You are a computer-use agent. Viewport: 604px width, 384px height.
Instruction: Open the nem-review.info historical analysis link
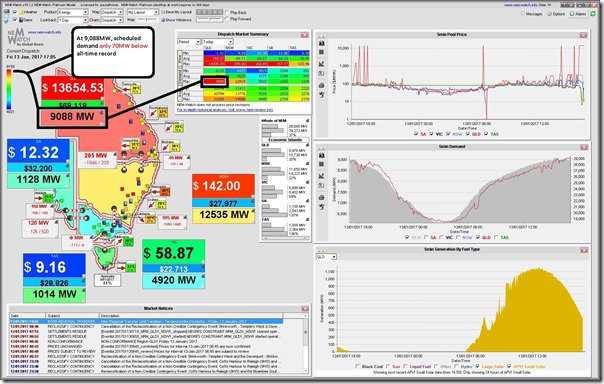click(x=225, y=110)
